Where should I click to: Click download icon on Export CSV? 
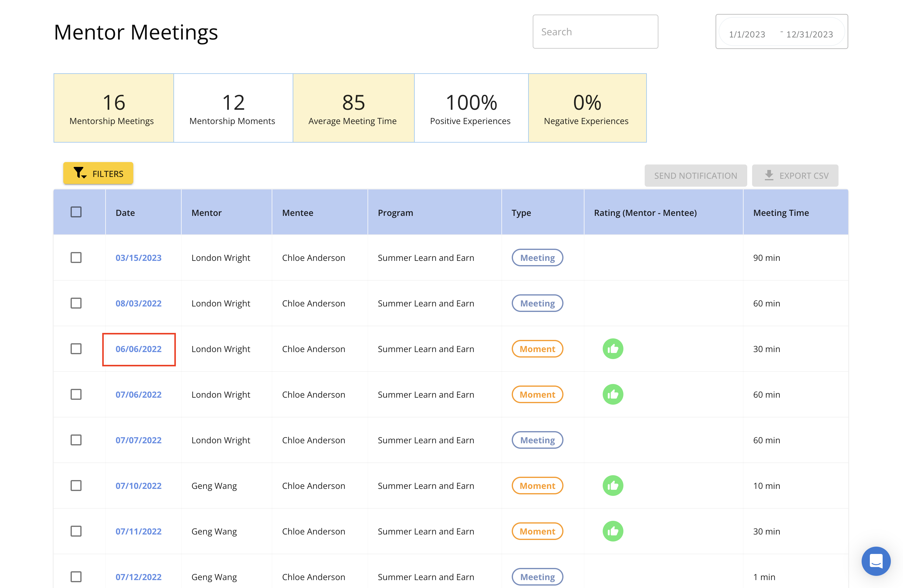coord(769,175)
